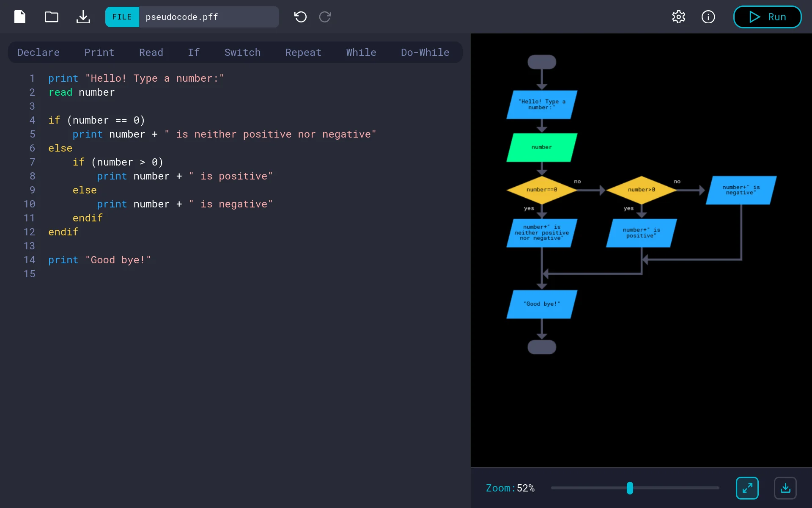812x508 pixels.
Task: Run the pseudocode program
Action: 767,17
